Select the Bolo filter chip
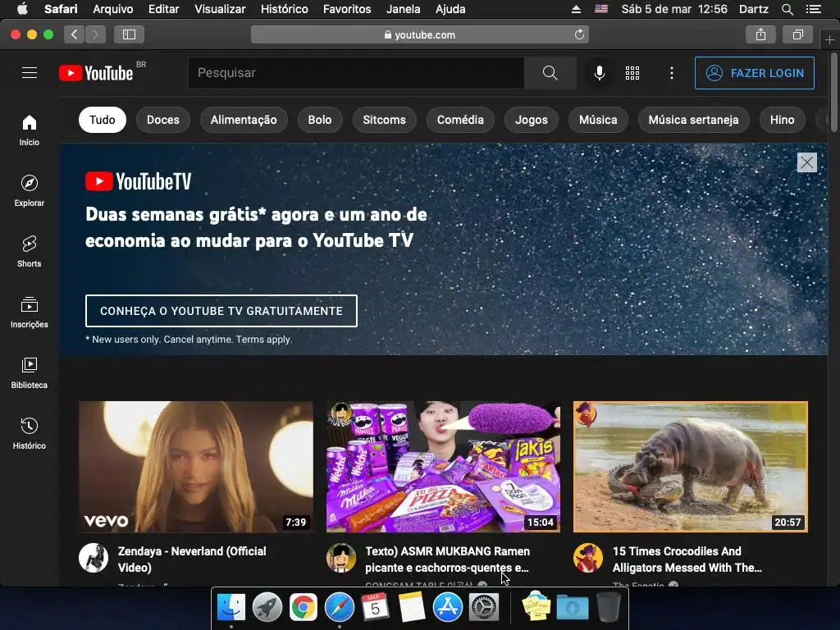Image resolution: width=840 pixels, height=630 pixels. pyautogui.click(x=320, y=120)
